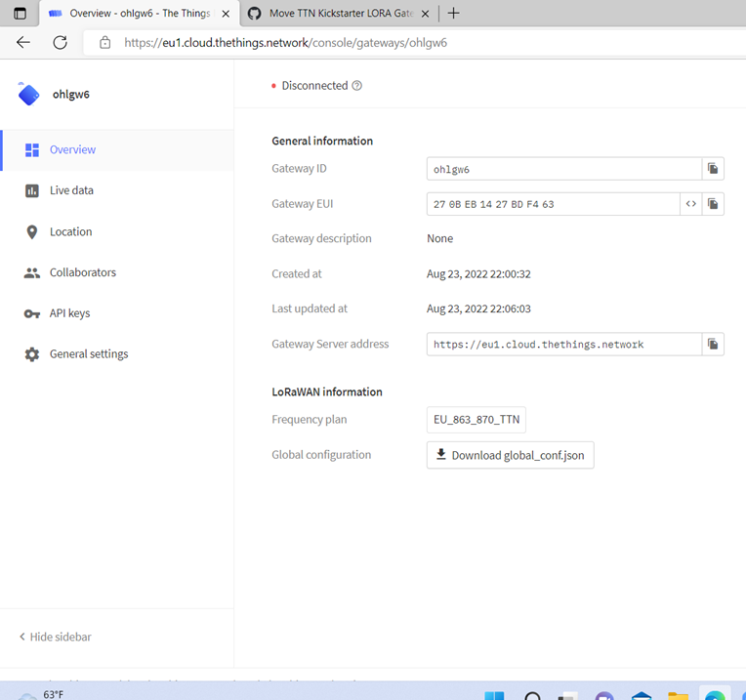Open the Collaborators page
This screenshot has height=700, width=746.
coord(82,272)
